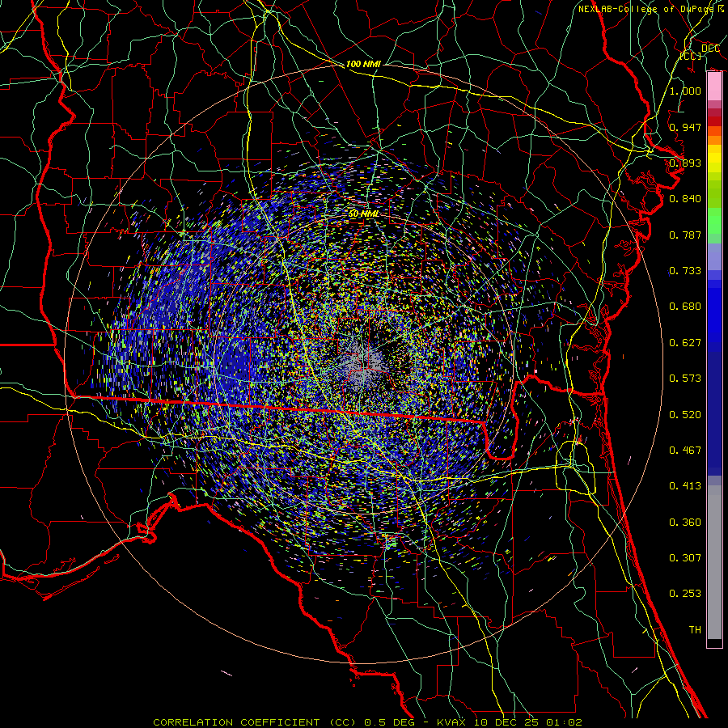
Task: Click the 100 NMI range ring label
Action: point(363,64)
